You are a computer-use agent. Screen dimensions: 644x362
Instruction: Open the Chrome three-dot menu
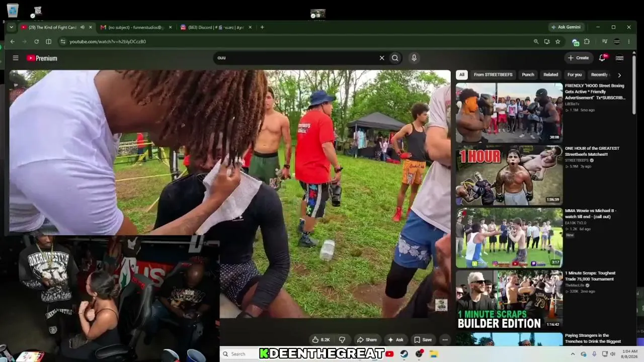pos(629,42)
